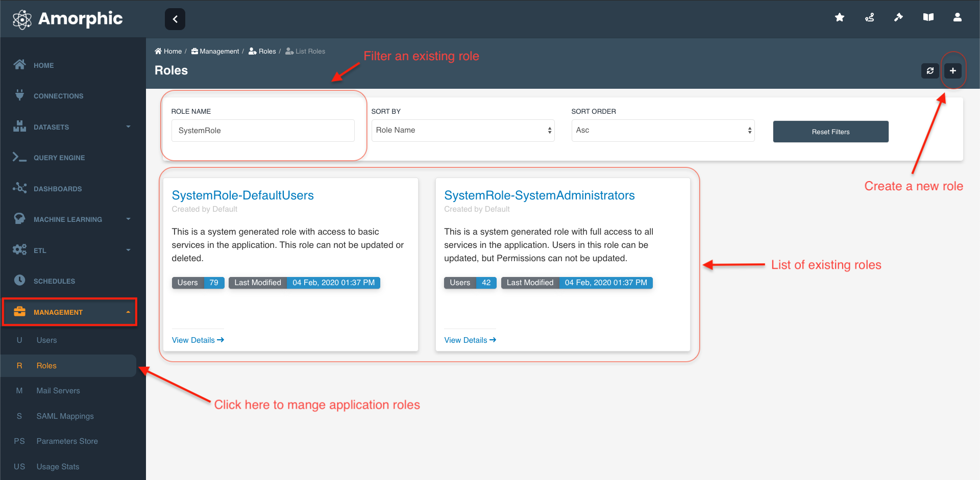The width and height of the screenshot is (980, 480).
Task: Click the Amorphic logo
Action: (67, 19)
